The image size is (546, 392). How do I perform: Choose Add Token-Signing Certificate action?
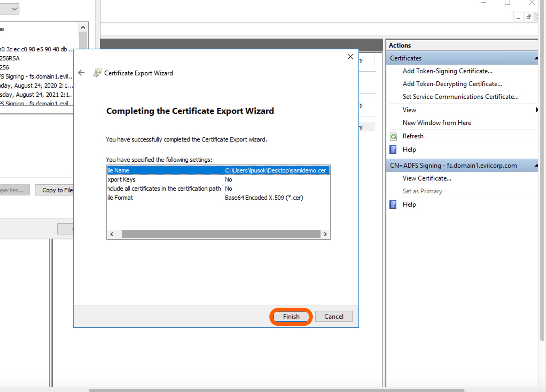click(447, 71)
